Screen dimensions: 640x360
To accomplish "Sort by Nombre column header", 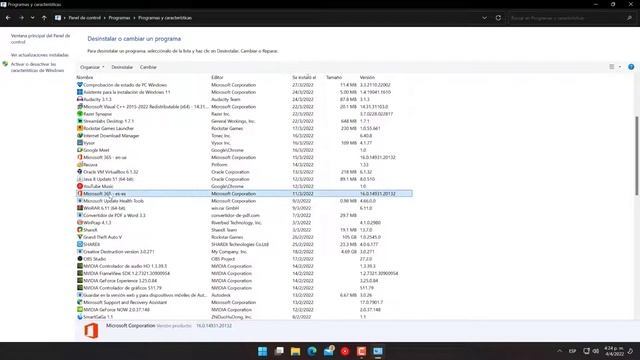I will 85,77.
